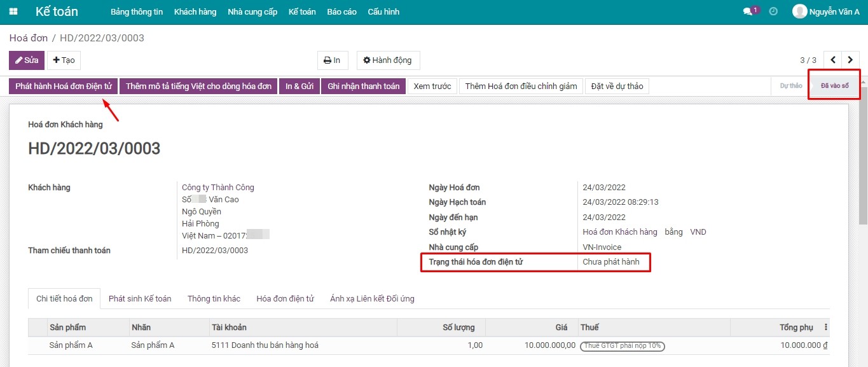The image size is (868, 367).
Task: Expand the Cấu hình menu
Action: pos(383,12)
